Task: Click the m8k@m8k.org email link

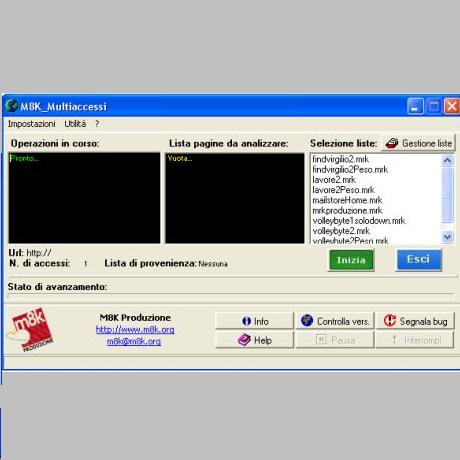Action: pos(134,341)
